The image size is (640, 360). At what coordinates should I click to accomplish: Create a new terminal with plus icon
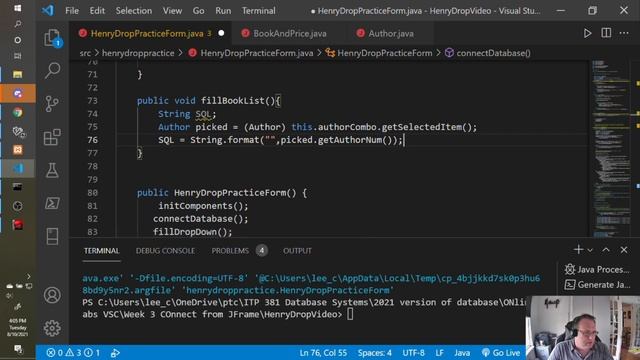point(578,249)
